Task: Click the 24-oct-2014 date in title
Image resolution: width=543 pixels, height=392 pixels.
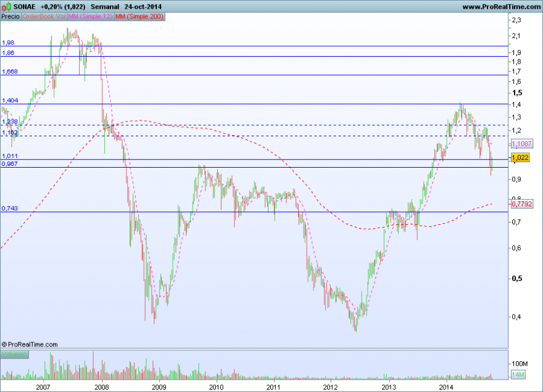Action: point(143,7)
